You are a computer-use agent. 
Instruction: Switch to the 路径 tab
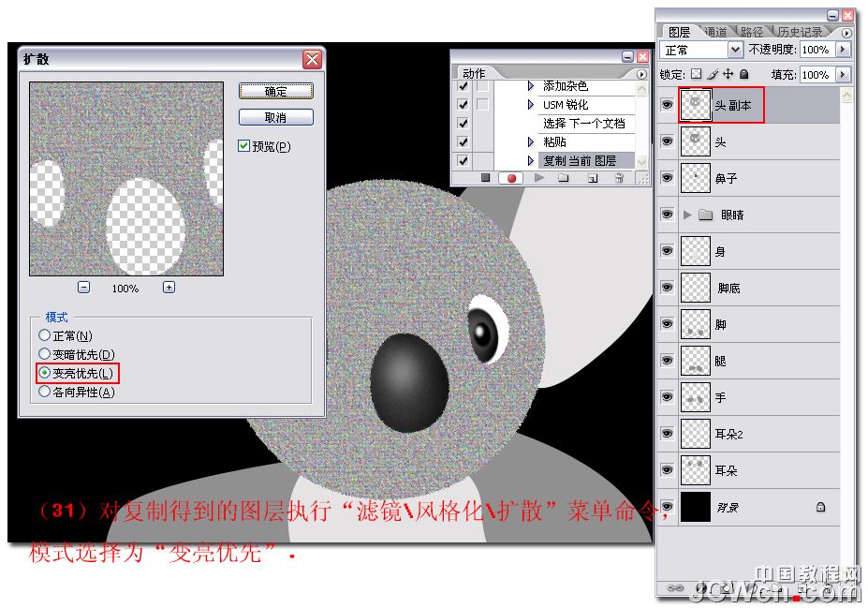[x=752, y=32]
